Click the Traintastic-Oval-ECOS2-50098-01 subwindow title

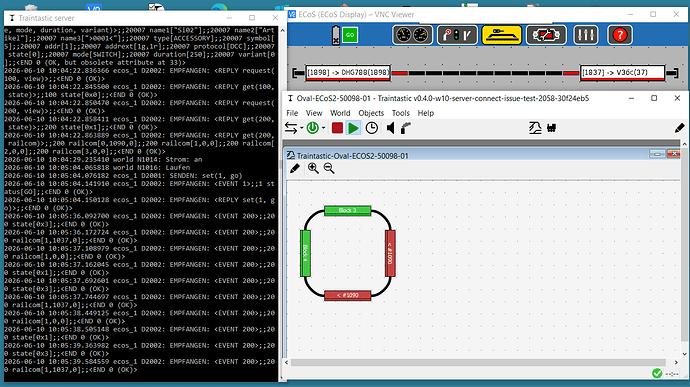(352, 156)
